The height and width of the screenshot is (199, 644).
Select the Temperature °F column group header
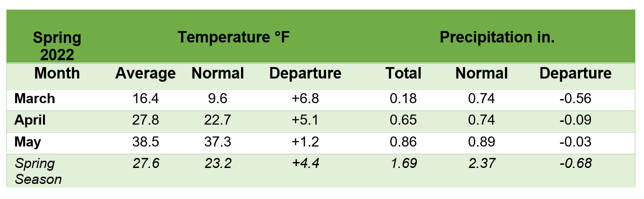[234, 37]
